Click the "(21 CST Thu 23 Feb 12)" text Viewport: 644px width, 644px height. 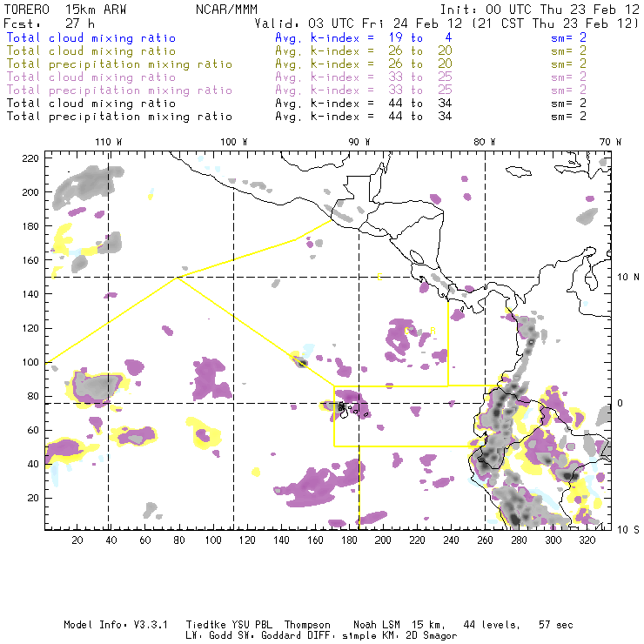click(555, 23)
